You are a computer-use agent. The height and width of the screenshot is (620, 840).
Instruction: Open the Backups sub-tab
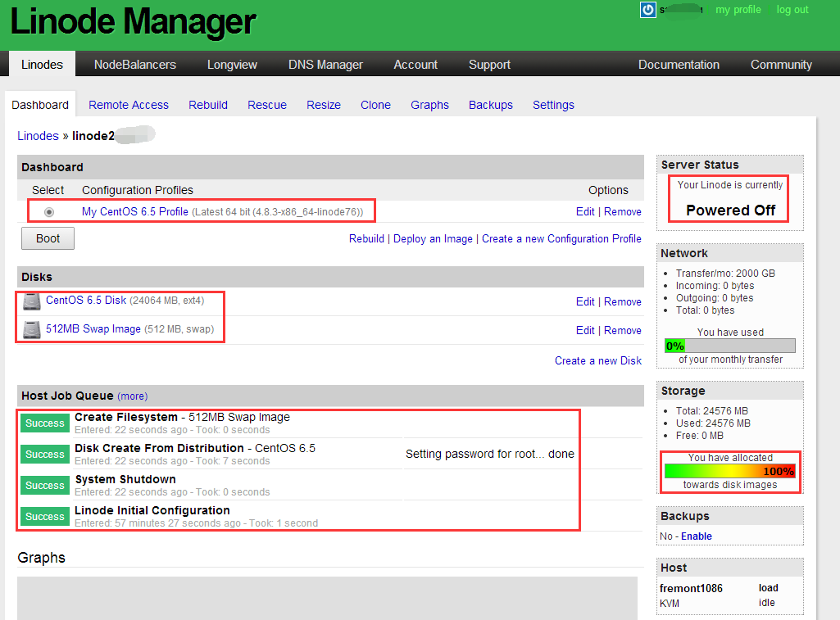pos(491,105)
